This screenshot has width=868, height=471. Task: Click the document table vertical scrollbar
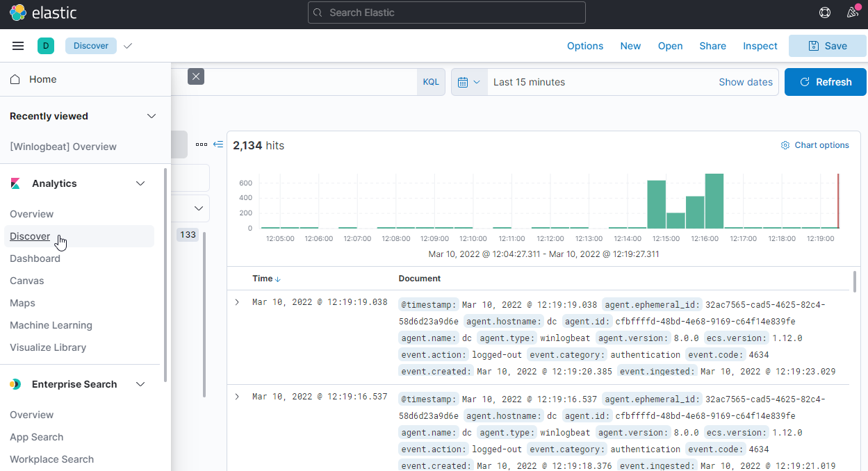click(x=854, y=281)
